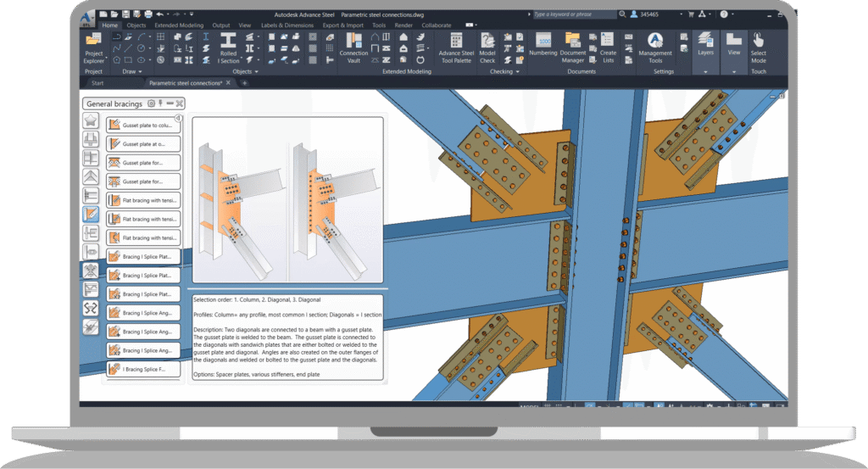Toggle the pin on General bracings palette
Viewport: 868px width, 469px height.
[x=160, y=103]
